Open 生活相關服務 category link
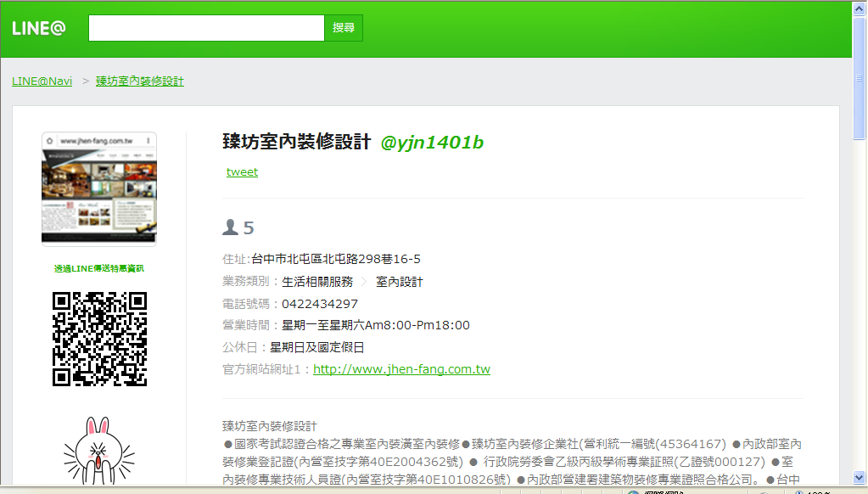Viewport: 868px width, 494px height. click(317, 282)
